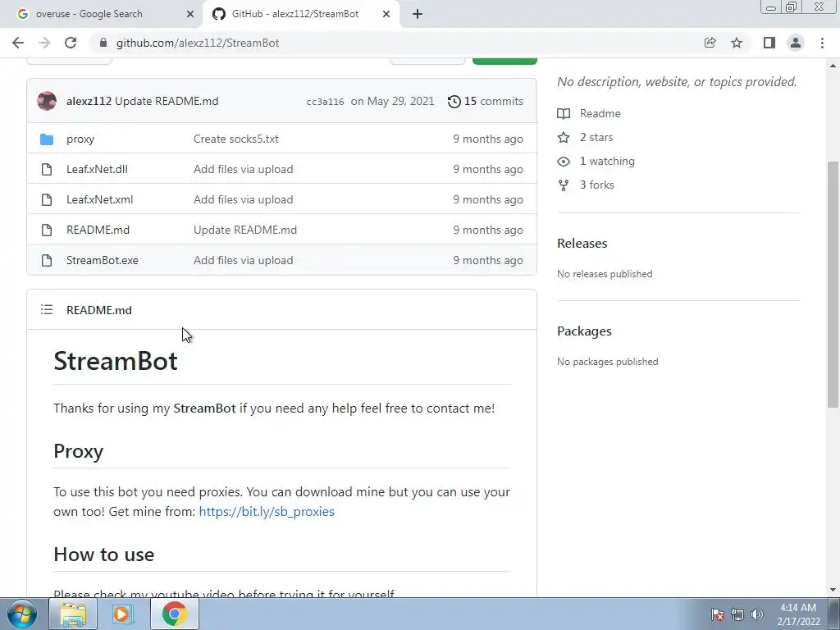Open the bit.ly/sb_proxies link
840x630 pixels.
(267, 512)
